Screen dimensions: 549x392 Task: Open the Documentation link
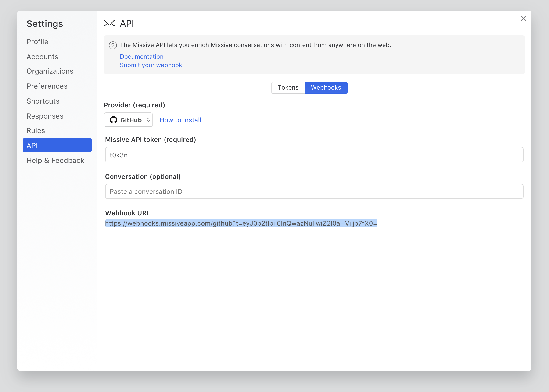pyautogui.click(x=141, y=57)
